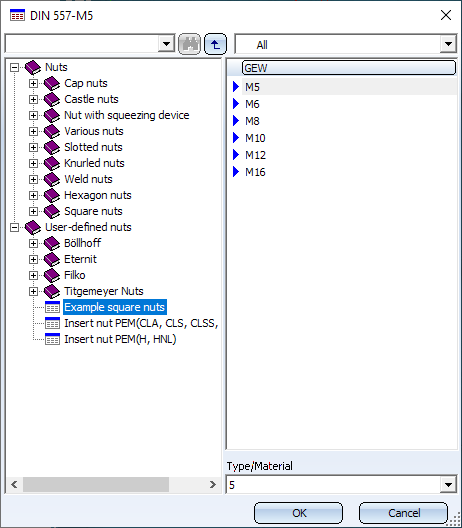
Task: Select the Eternit folder label
Action: click(x=80, y=259)
